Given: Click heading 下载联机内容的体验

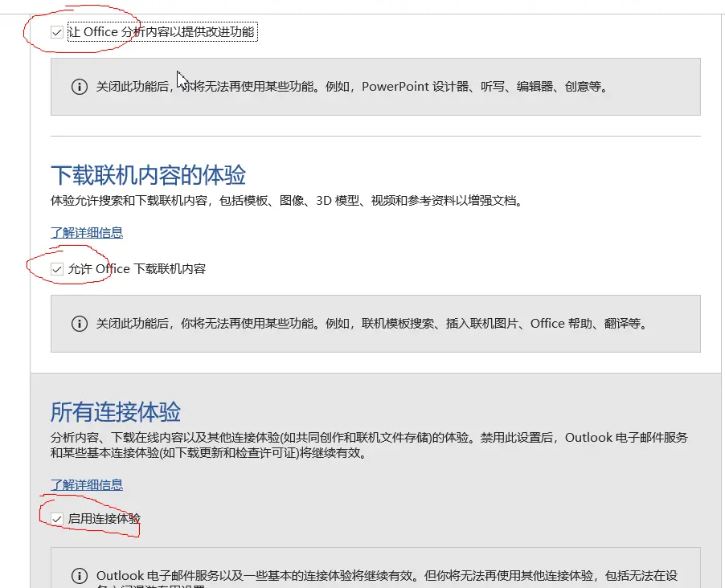Looking at the screenshot, I should click(148, 175).
